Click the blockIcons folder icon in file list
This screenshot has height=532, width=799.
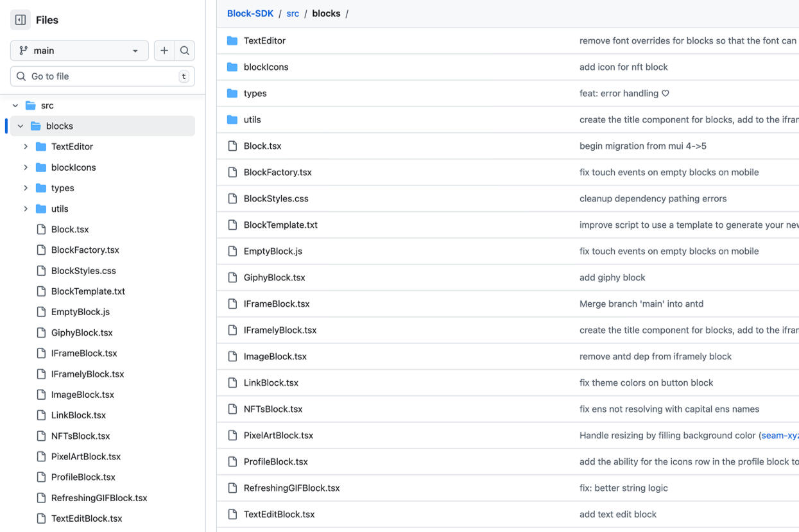pos(232,67)
